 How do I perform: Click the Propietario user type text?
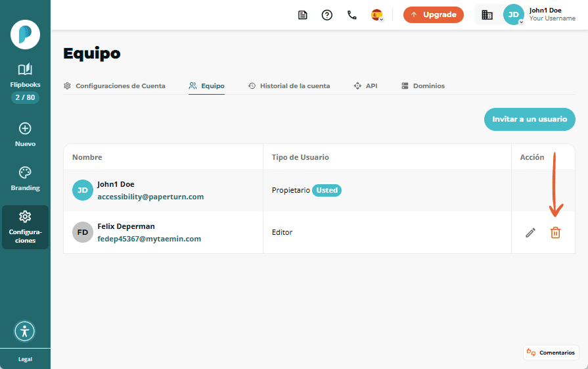(291, 190)
